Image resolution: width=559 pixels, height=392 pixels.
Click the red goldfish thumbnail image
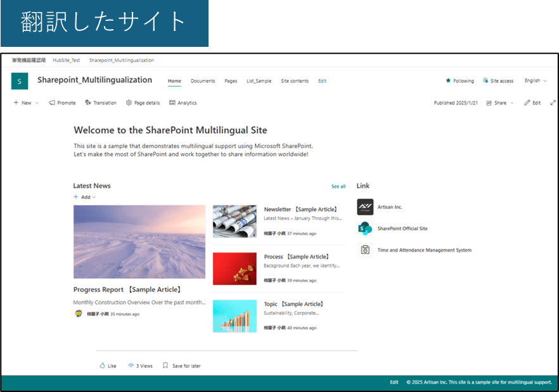[235, 269]
